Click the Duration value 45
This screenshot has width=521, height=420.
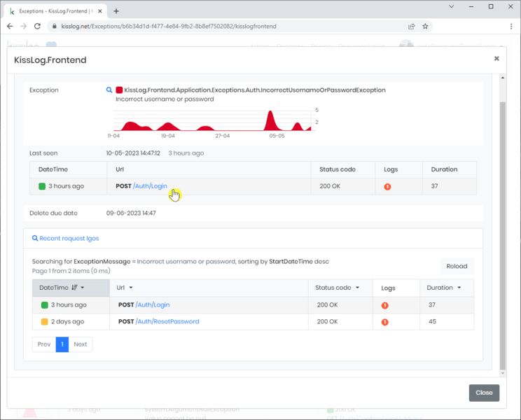432,321
